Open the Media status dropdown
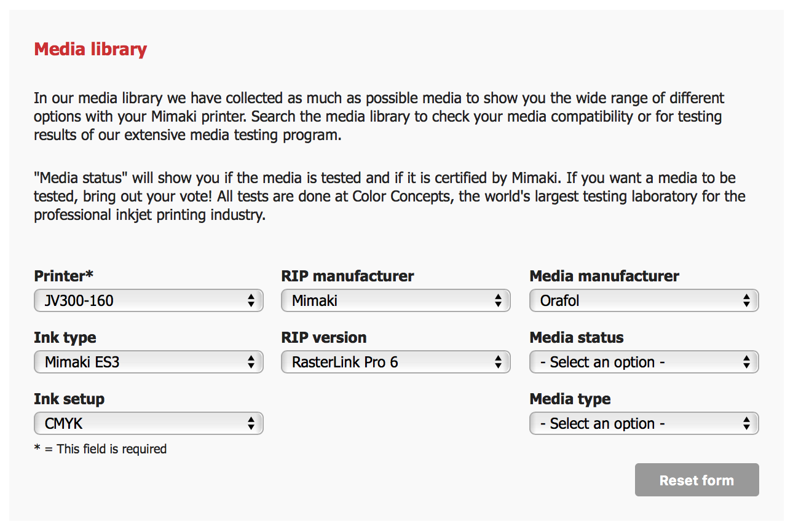This screenshot has width=793, height=532. pyautogui.click(x=644, y=362)
